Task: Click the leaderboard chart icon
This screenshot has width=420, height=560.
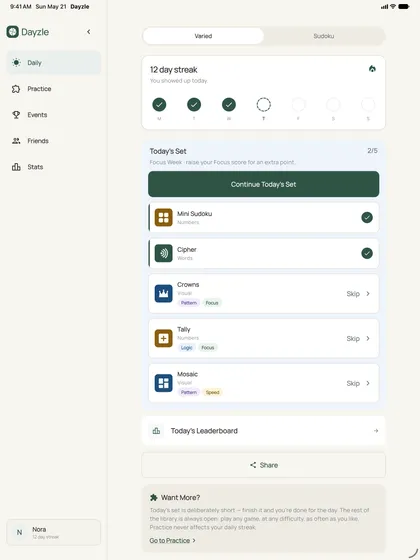Action: pyautogui.click(x=156, y=431)
